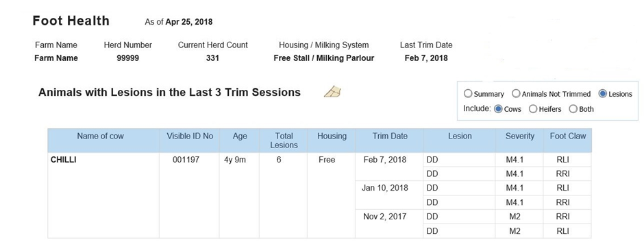This screenshot has width=644, height=251.
Task: Click the hoof icon beside the heading
Action: coord(333,92)
